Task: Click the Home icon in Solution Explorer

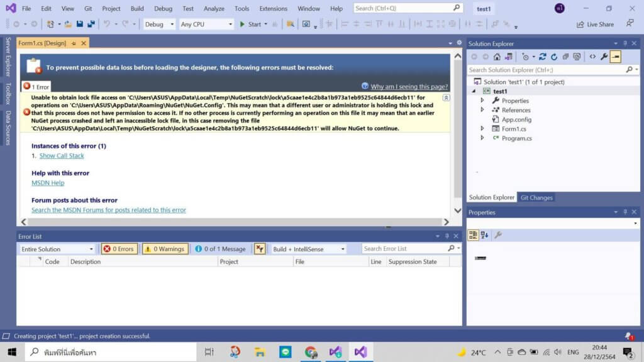Action: pos(497,57)
